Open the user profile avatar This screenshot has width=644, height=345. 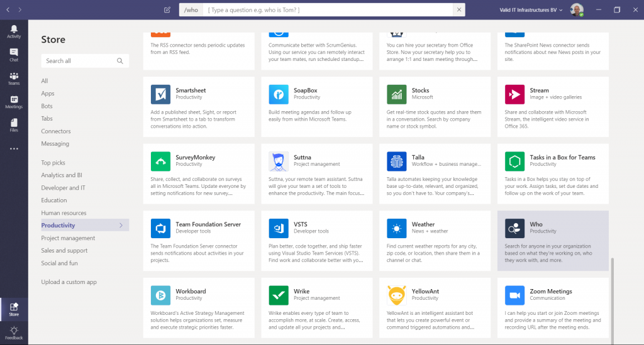pyautogui.click(x=577, y=10)
